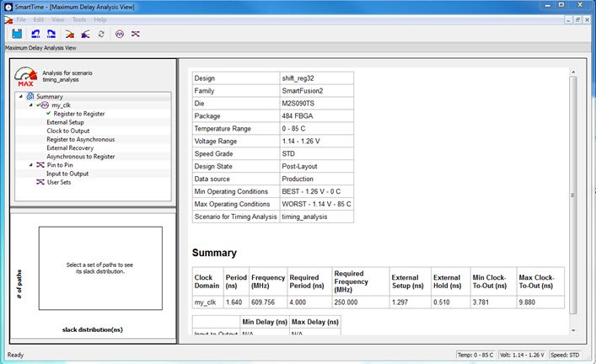Click the Manage Clock Domains toolbar icon
The width and height of the screenshot is (596, 364).
(x=120, y=34)
